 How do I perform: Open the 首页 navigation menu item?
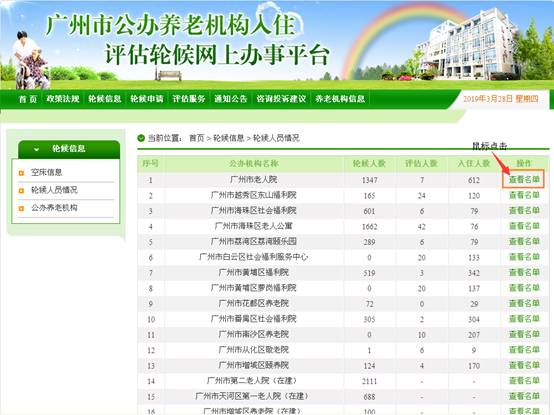coord(28,99)
